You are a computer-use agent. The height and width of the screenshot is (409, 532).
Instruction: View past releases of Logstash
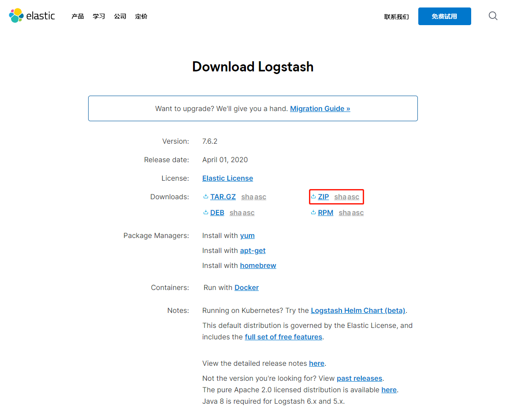pyautogui.click(x=359, y=378)
